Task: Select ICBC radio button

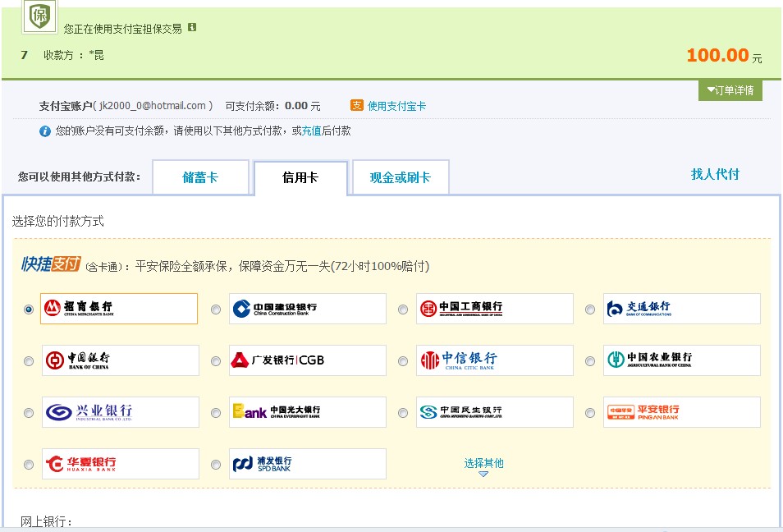Action: [403, 310]
